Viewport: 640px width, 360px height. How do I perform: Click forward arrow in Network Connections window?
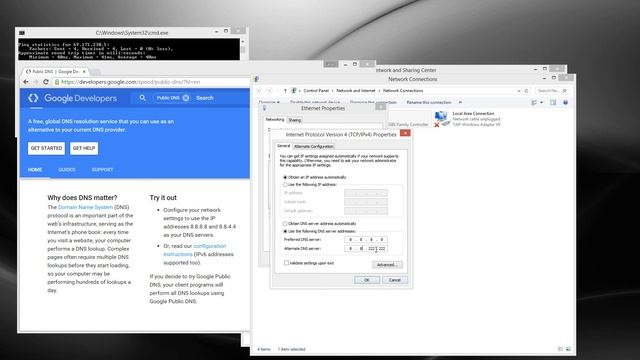(x=269, y=91)
